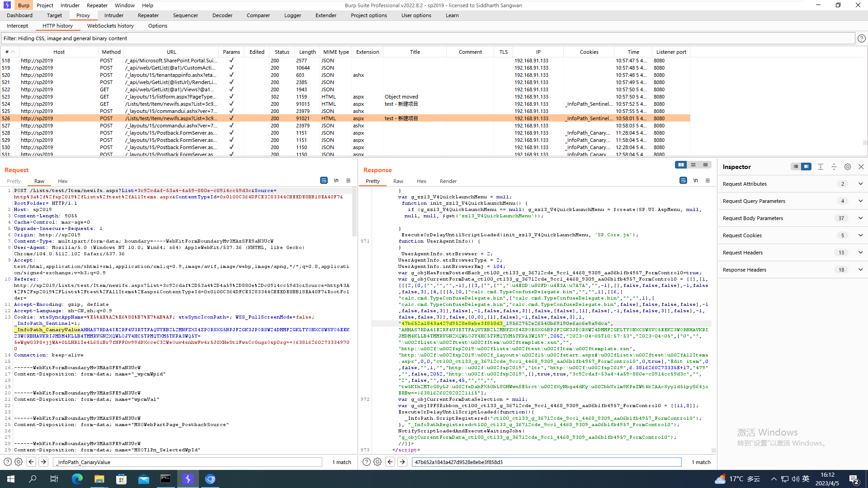This screenshot has width=868, height=488.
Task: Select the Pretty view in Request panel
Action: [x=14, y=181]
